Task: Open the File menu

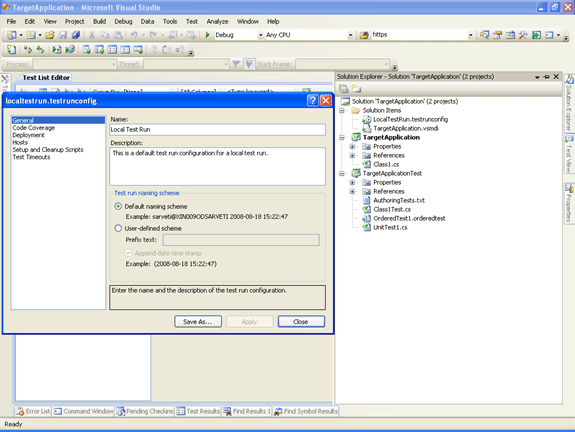Action: point(11,22)
